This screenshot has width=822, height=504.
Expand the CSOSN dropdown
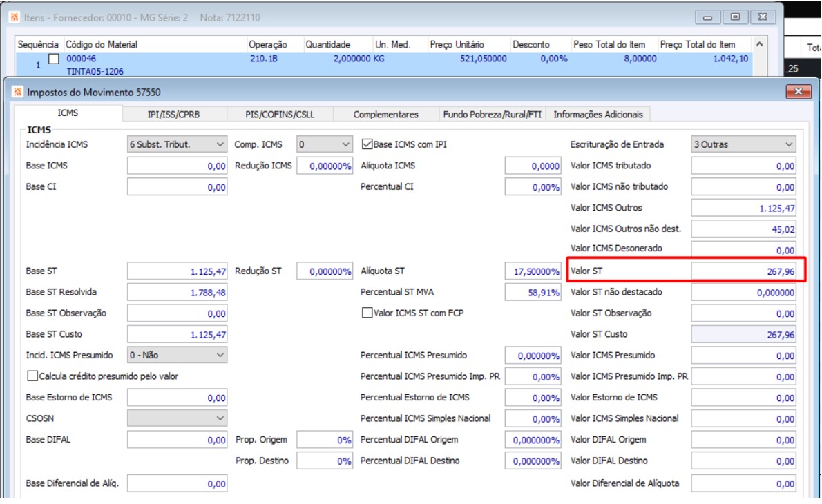tap(178, 418)
